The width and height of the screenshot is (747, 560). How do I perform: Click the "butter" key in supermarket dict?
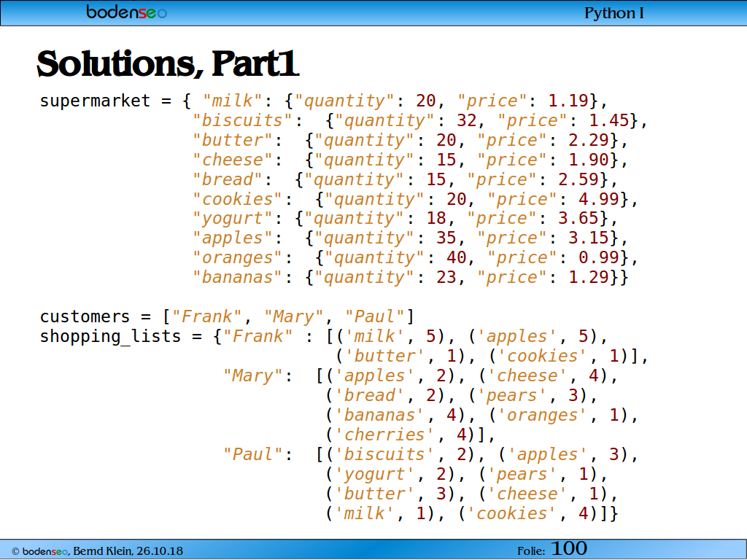[x=232, y=140]
